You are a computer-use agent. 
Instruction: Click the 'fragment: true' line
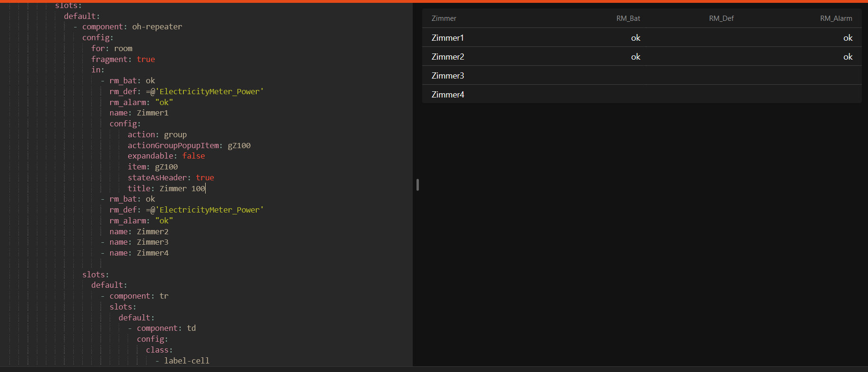pos(123,59)
